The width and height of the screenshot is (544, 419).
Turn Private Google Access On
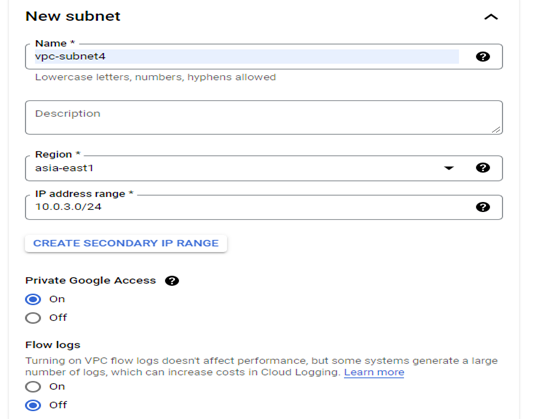(x=33, y=299)
